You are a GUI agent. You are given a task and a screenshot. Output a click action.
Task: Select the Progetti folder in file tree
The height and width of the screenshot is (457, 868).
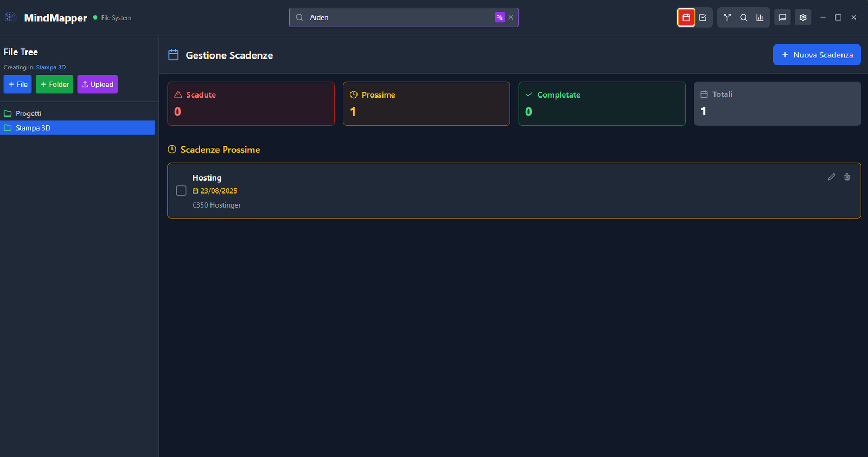coord(28,113)
